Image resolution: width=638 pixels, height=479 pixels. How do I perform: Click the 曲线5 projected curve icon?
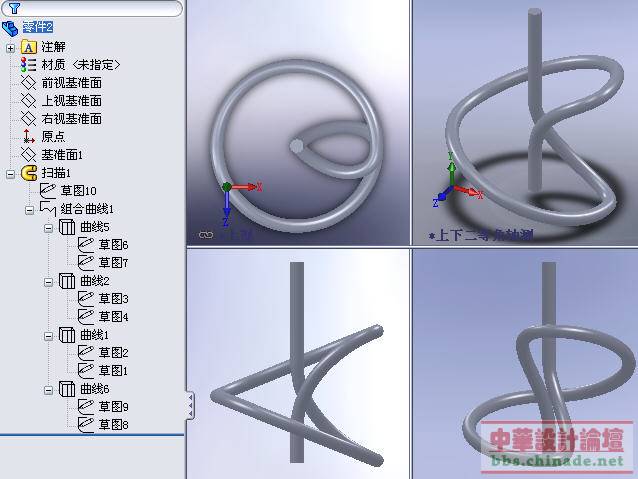(x=67, y=227)
